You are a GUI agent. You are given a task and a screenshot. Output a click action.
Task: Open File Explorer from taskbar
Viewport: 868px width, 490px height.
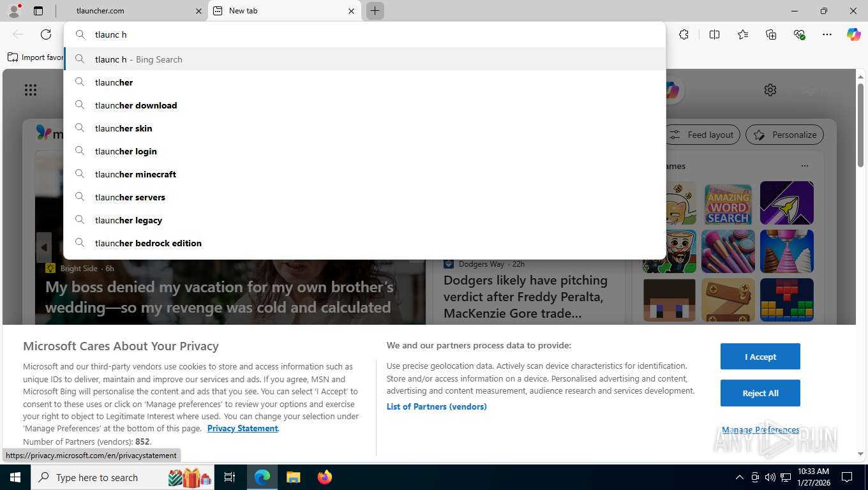click(x=293, y=477)
